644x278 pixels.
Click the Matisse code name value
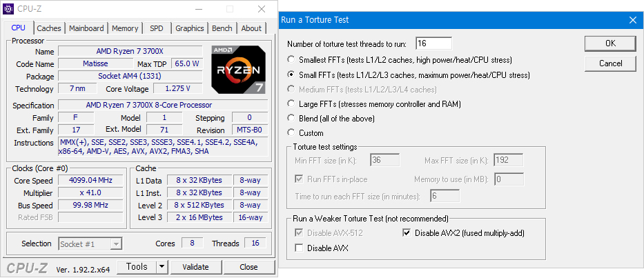[95, 63]
